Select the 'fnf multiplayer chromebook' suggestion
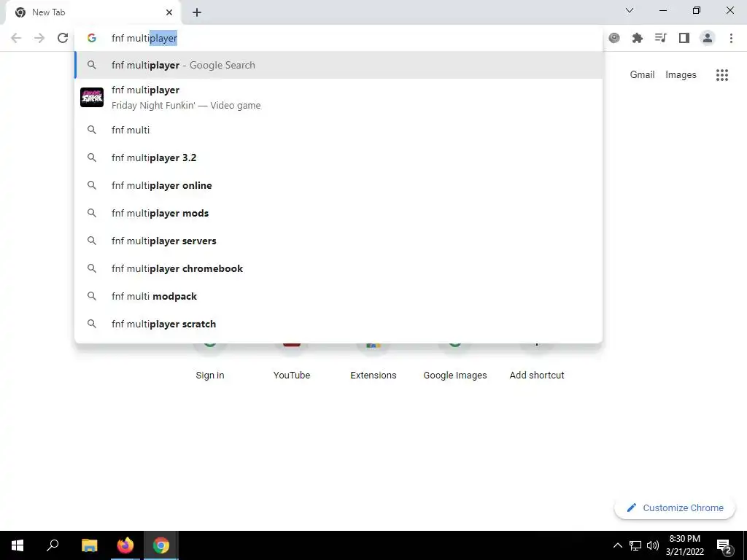Viewport: 747px width, 560px height. 338,268
